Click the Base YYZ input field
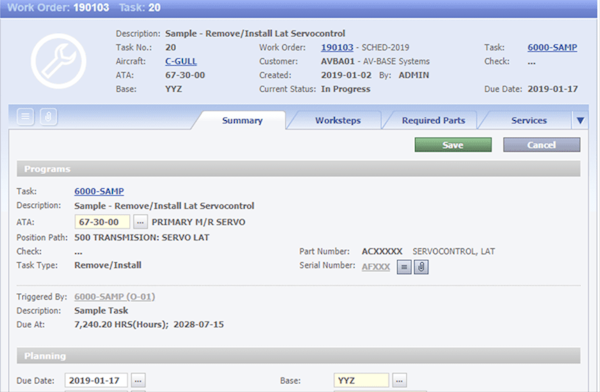The width and height of the screenshot is (600, 392). 361,381
